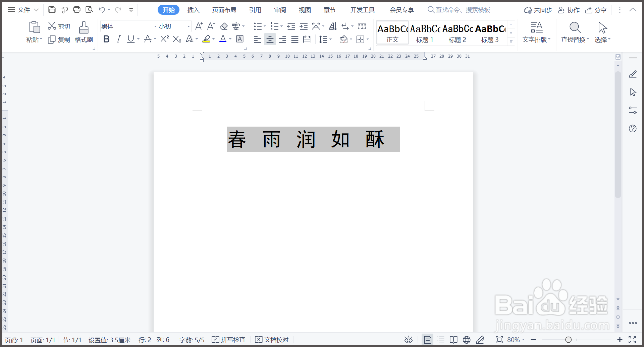Screen dimensions: 644x347
Task: Expand the line spacing dropdown
Action: point(330,39)
